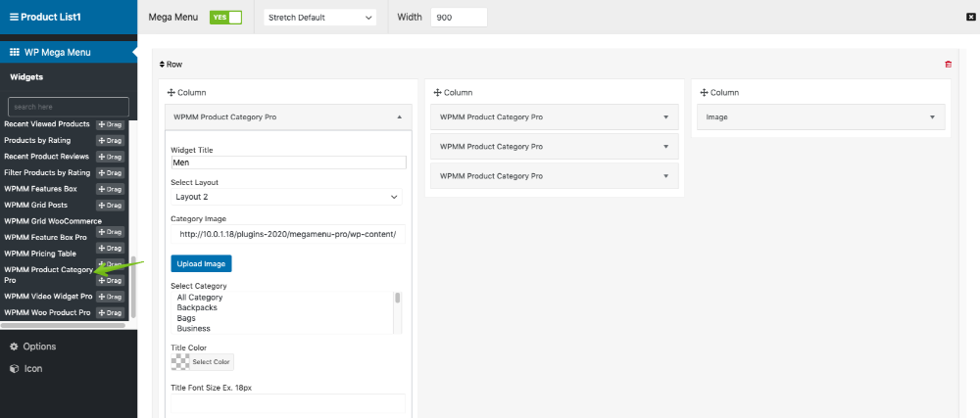The height and width of the screenshot is (418, 980).
Task: Click the Select Category list scrollbar
Action: 398,299
